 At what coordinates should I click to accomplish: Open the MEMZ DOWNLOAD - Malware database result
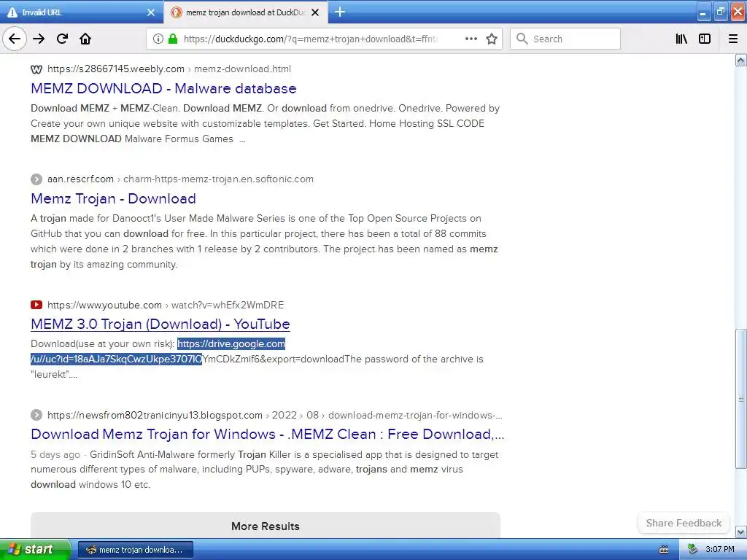point(163,88)
